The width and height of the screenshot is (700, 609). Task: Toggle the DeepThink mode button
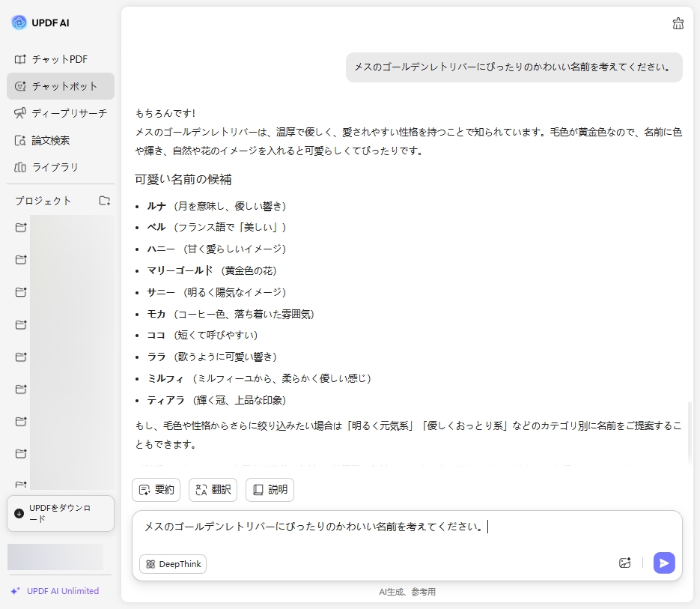pyautogui.click(x=173, y=564)
